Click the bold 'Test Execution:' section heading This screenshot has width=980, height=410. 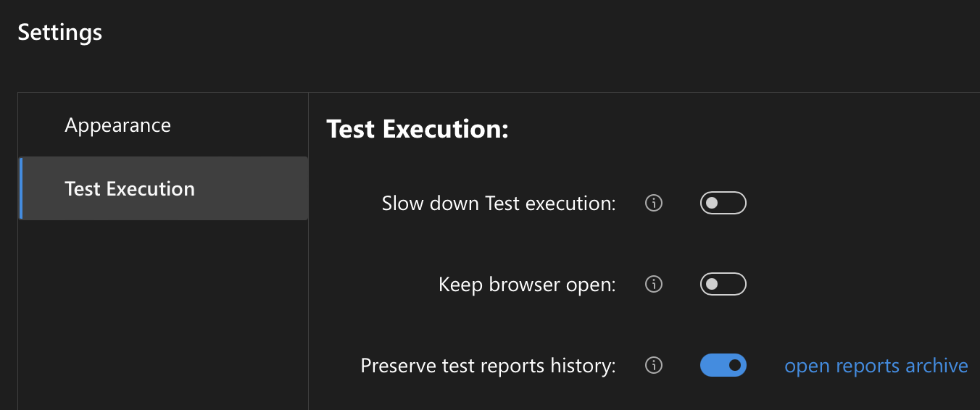pyautogui.click(x=418, y=129)
